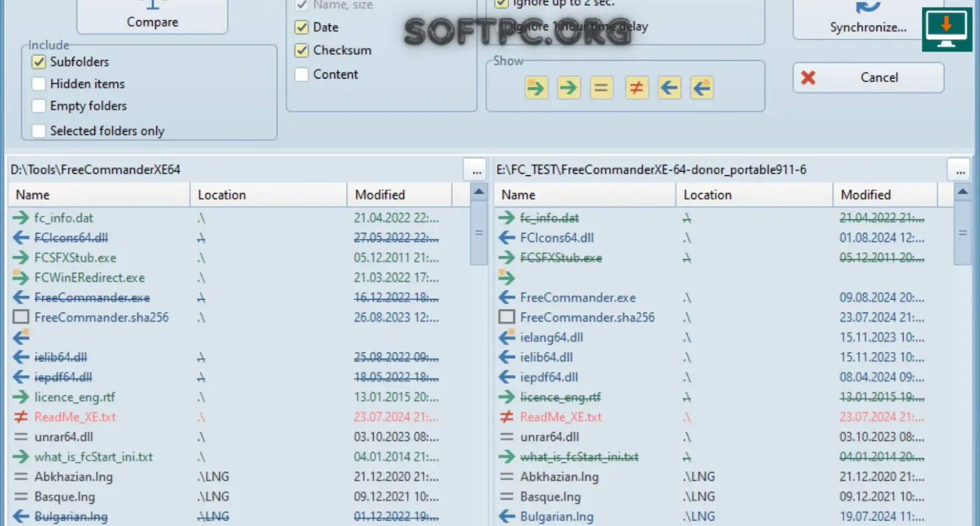Click green arrow beside licence_eng.rtf in left pane
The width and height of the screenshot is (980, 526).
click(21, 397)
